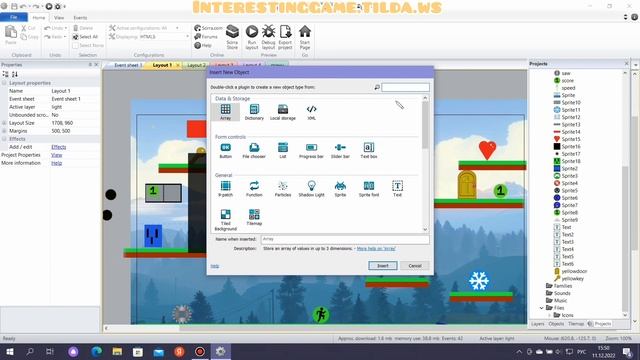Open the Project Properties View link
This screenshot has width=640, height=360.
[x=56, y=155]
